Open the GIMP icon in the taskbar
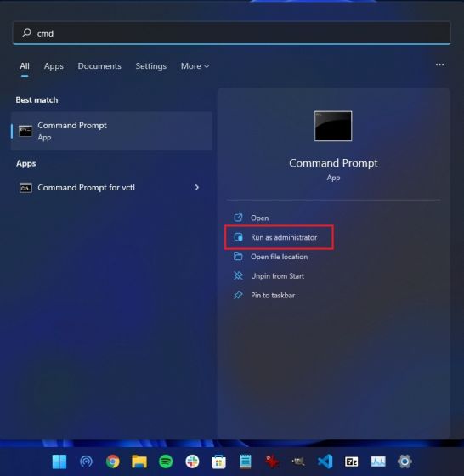 pyautogui.click(x=298, y=462)
